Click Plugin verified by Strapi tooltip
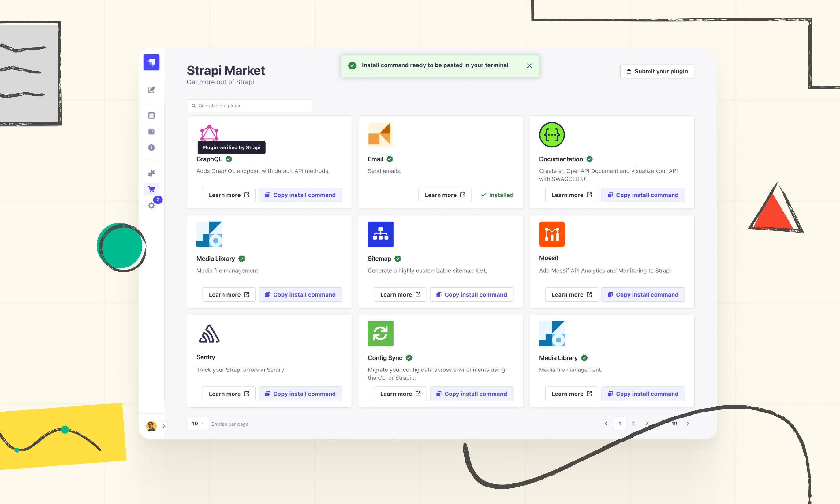 tap(232, 147)
